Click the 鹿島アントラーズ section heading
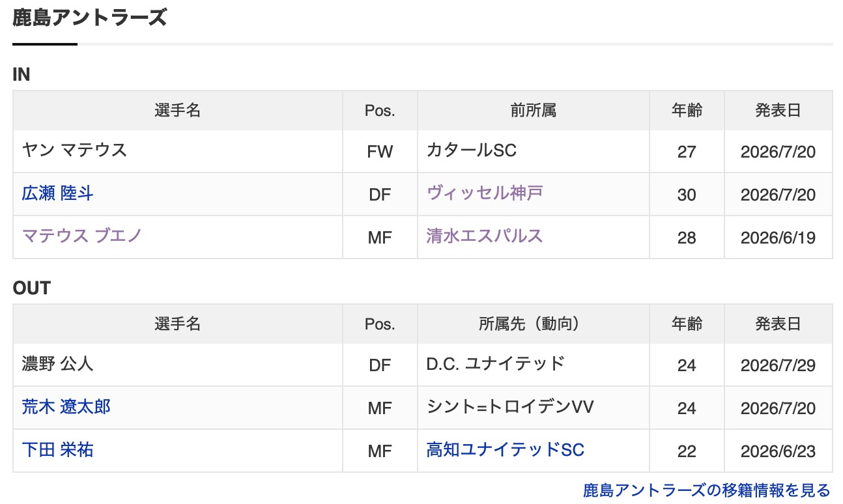 (90, 18)
